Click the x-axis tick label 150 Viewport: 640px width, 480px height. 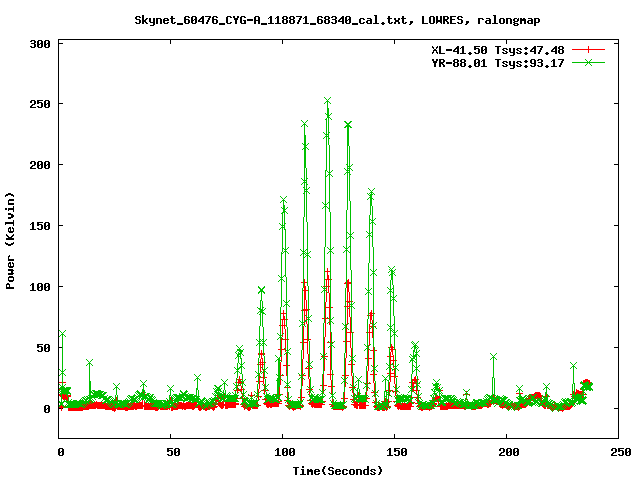click(397, 452)
